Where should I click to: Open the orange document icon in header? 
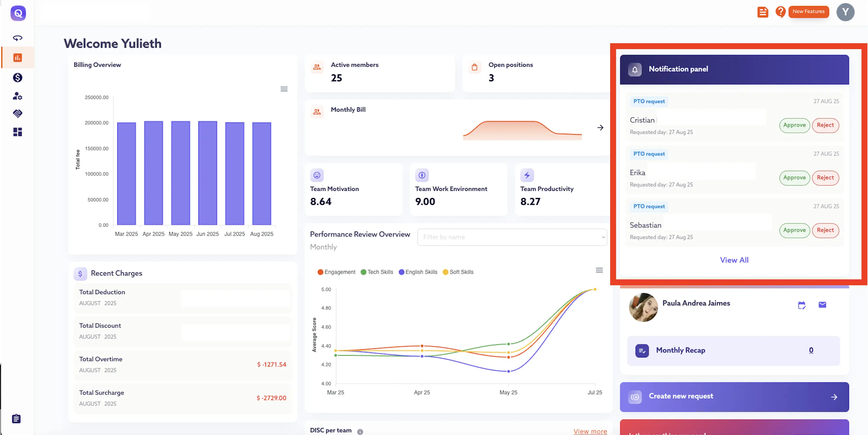pos(763,12)
